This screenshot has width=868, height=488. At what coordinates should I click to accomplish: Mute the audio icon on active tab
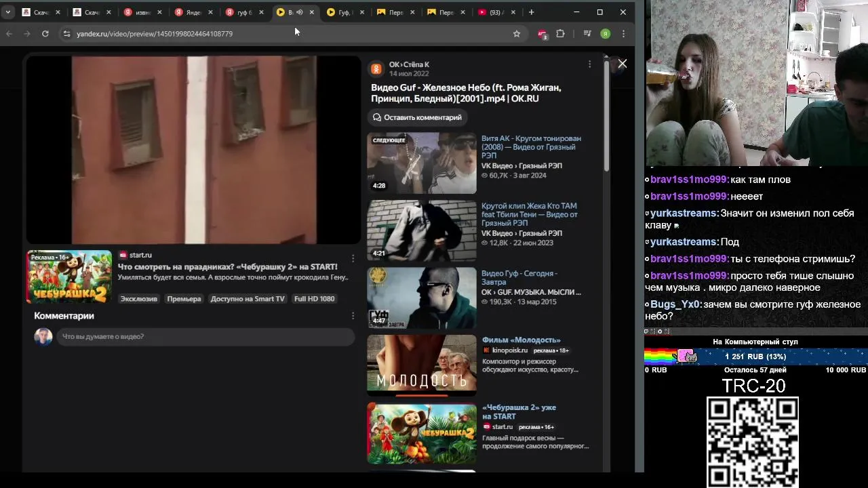tap(299, 12)
